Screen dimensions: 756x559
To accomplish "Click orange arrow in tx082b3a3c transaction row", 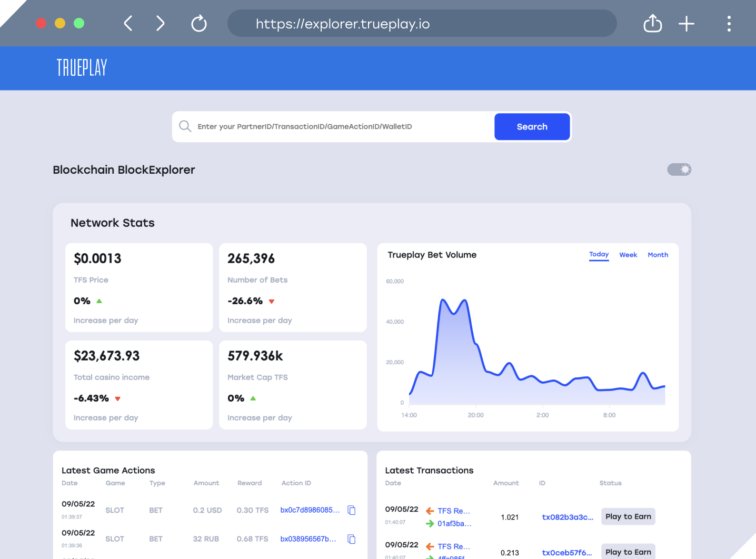I will 430,511.
